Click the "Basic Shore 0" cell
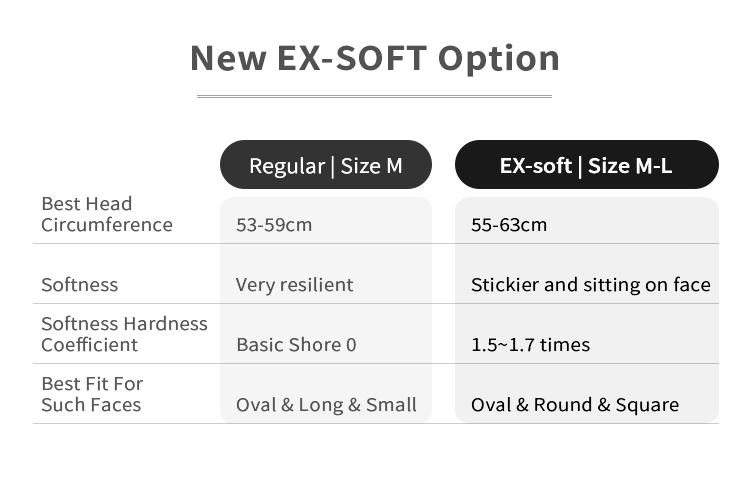 [296, 345]
